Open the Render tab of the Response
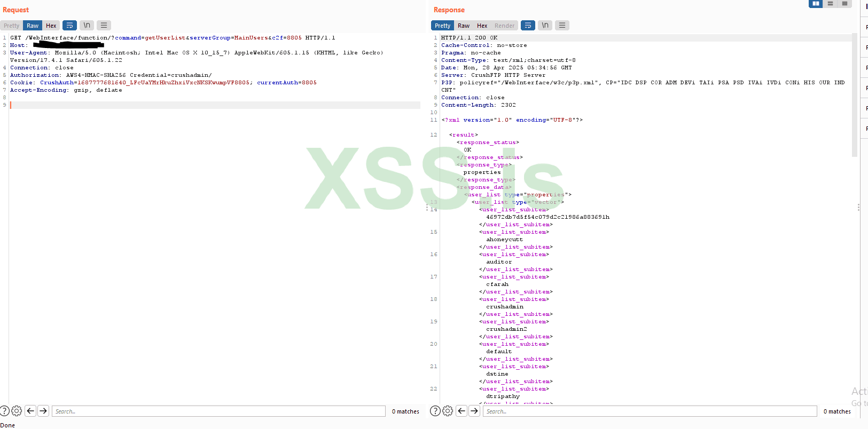The image size is (868, 429). (x=504, y=26)
